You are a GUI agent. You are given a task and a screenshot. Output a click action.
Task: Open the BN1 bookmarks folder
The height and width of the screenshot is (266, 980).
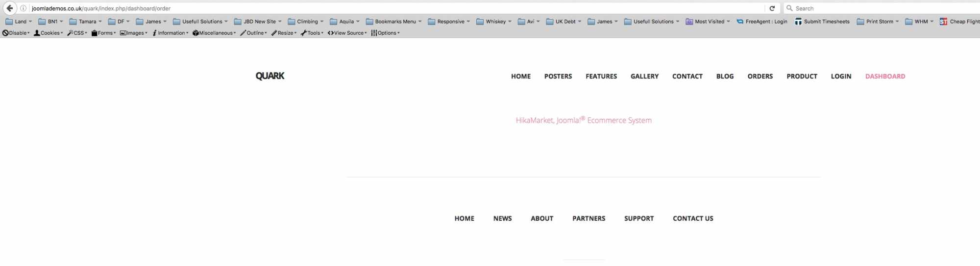coord(50,22)
